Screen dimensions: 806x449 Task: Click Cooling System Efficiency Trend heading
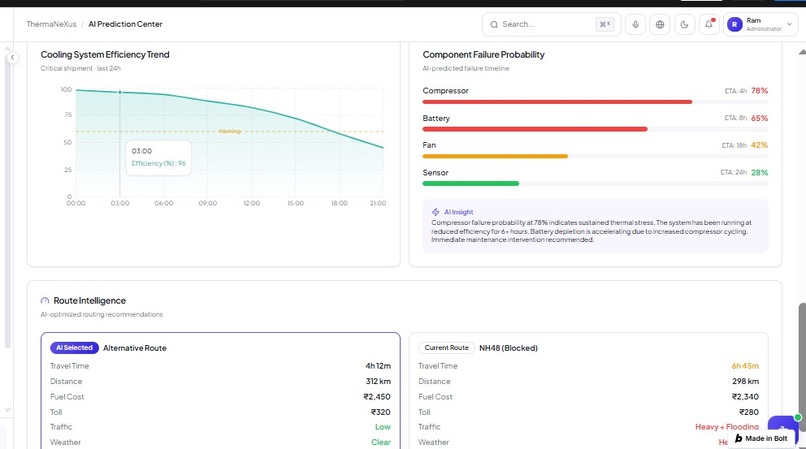105,55
